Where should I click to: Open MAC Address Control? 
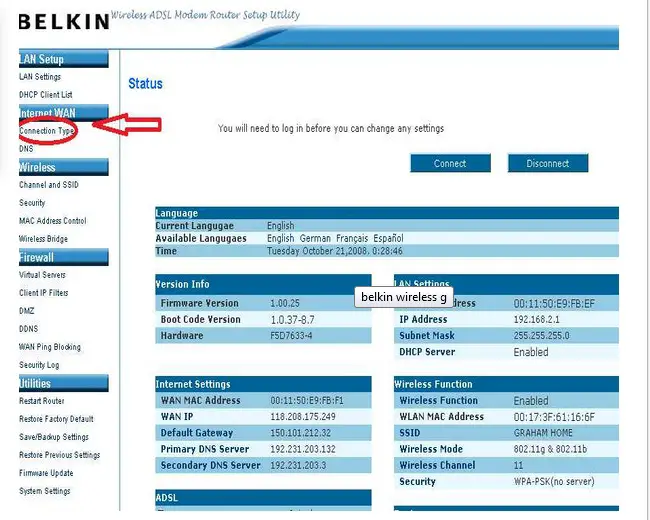[x=53, y=221]
